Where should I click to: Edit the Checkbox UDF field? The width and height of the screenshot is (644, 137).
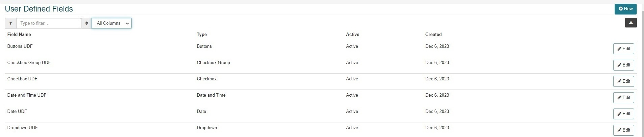[x=623, y=81]
